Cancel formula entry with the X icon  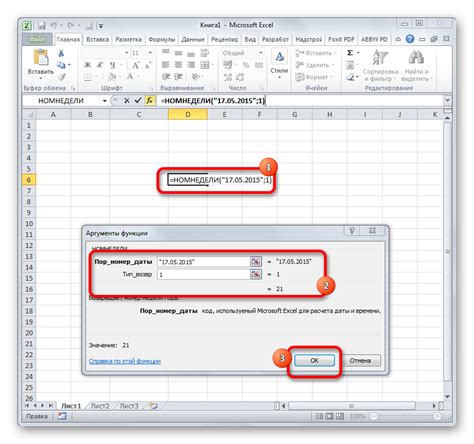[x=127, y=100]
